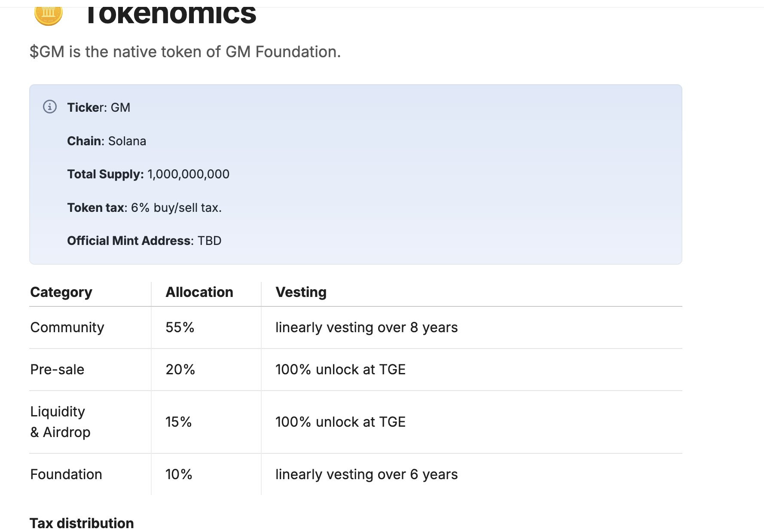The width and height of the screenshot is (764, 532).
Task: Click the 55% allocation cell
Action: click(x=180, y=327)
